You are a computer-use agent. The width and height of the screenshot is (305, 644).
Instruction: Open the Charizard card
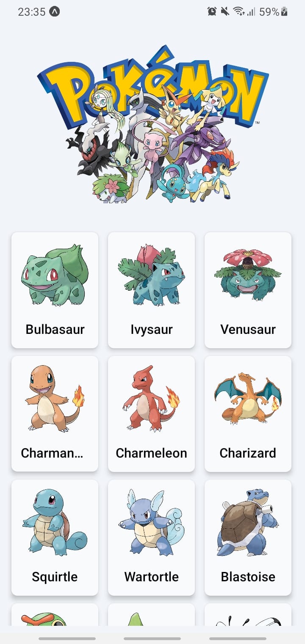tap(248, 414)
